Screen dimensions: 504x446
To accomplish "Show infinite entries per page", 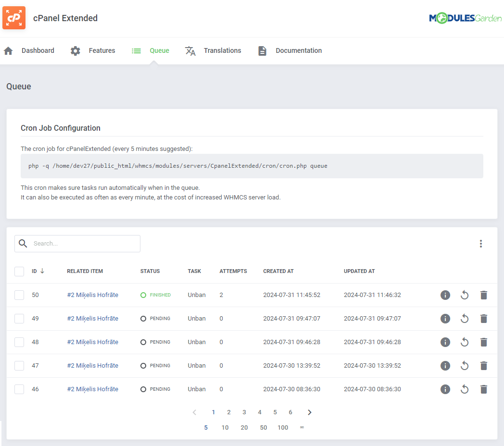I will point(302,427).
